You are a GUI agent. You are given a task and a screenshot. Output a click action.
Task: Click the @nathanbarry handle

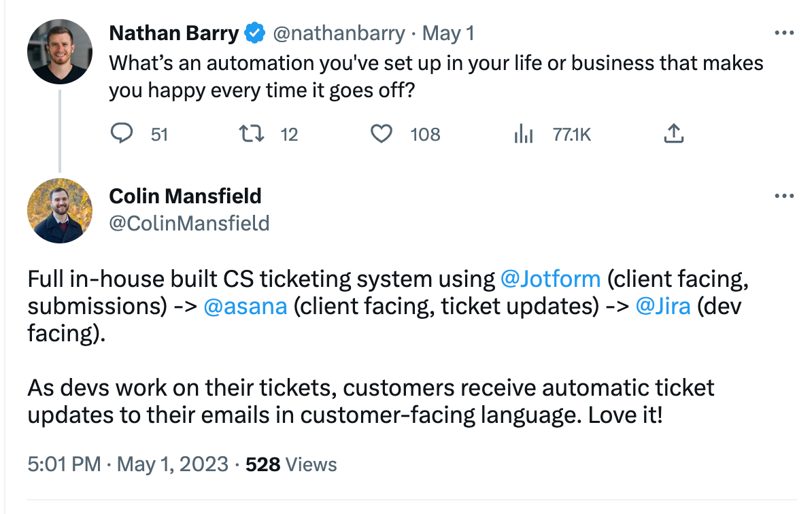(x=338, y=33)
